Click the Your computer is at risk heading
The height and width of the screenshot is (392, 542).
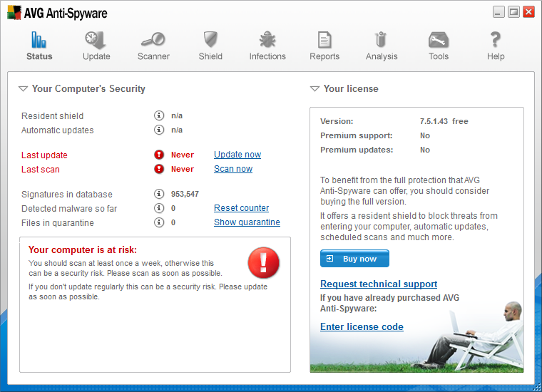coord(83,249)
